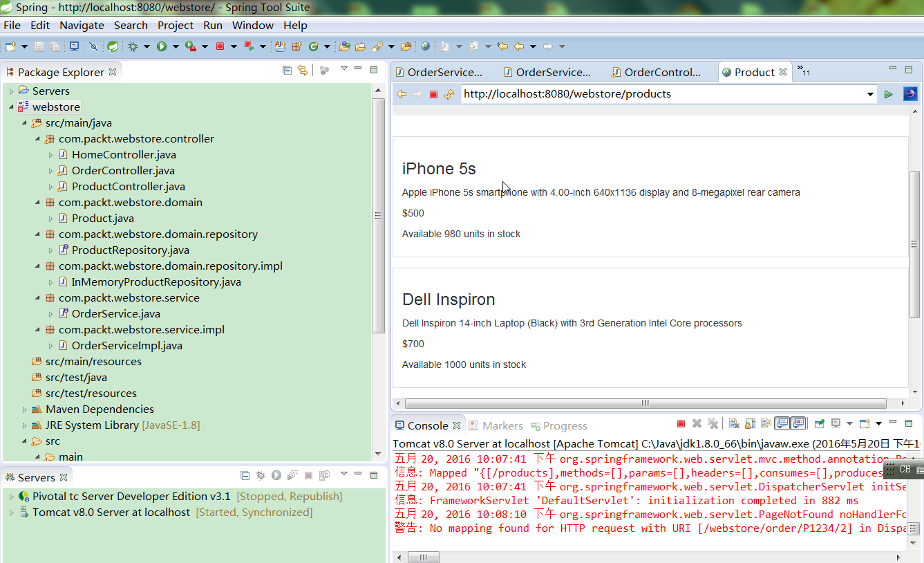This screenshot has height=563, width=924.
Task: Terminate the console process red square
Action: pos(681,424)
